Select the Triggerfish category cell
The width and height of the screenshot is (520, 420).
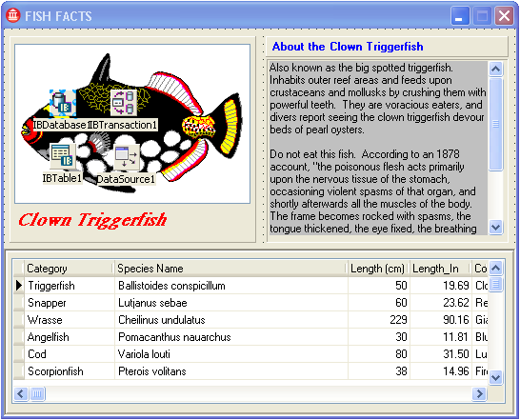pos(70,286)
